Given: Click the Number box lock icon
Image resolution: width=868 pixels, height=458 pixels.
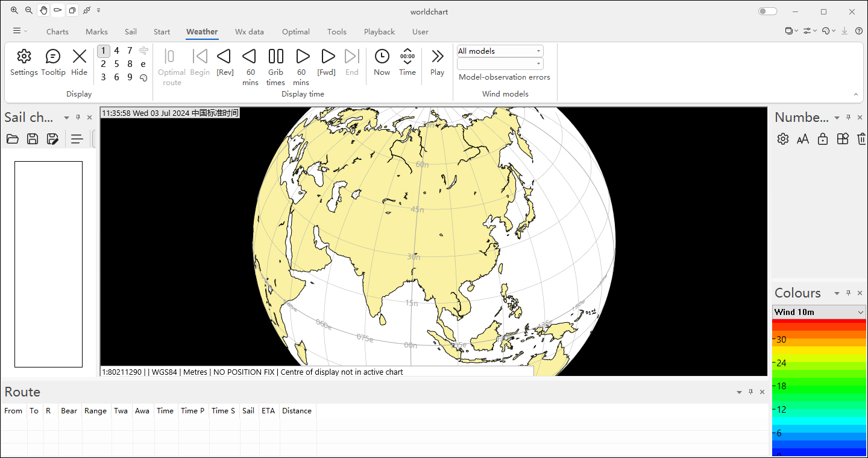Looking at the screenshot, I should (x=823, y=139).
